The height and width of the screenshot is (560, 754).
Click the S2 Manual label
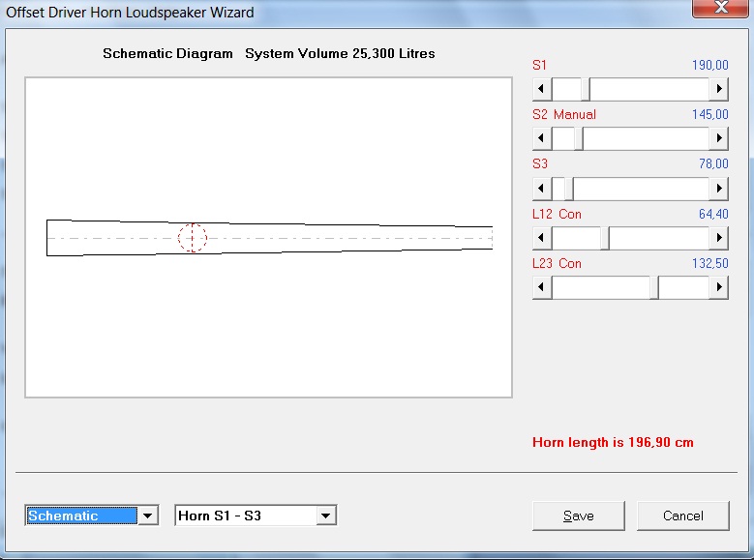coord(564,114)
